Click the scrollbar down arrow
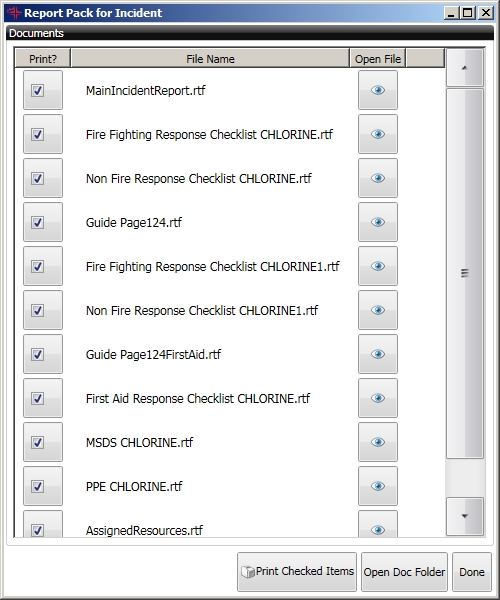 coord(465,516)
